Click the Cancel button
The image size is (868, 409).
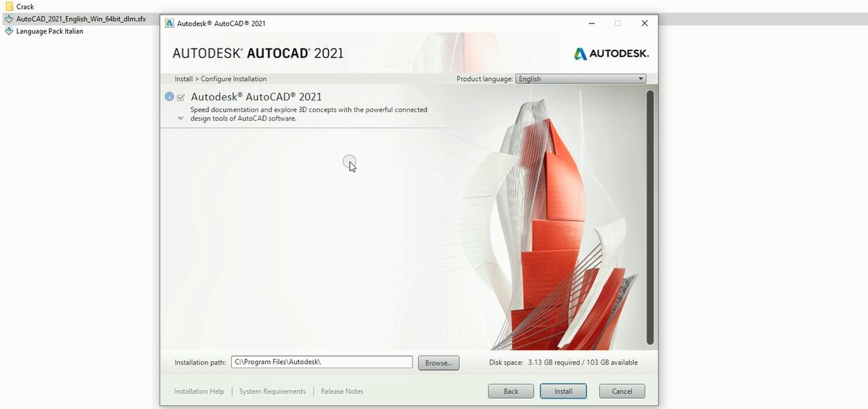click(622, 391)
